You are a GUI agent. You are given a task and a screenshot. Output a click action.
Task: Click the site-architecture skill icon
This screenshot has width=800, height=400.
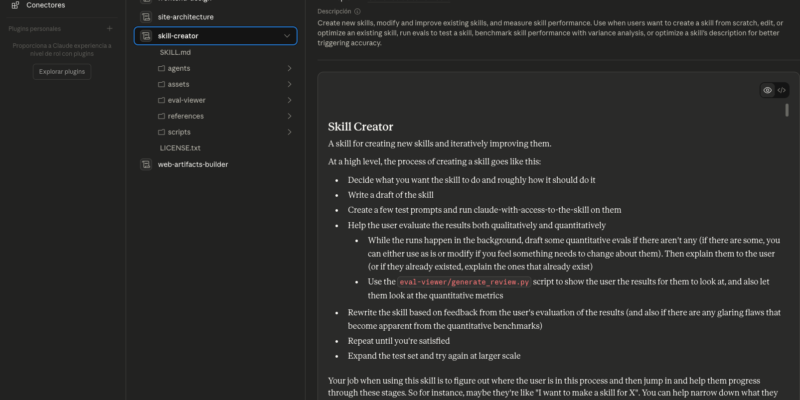pos(146,17)
